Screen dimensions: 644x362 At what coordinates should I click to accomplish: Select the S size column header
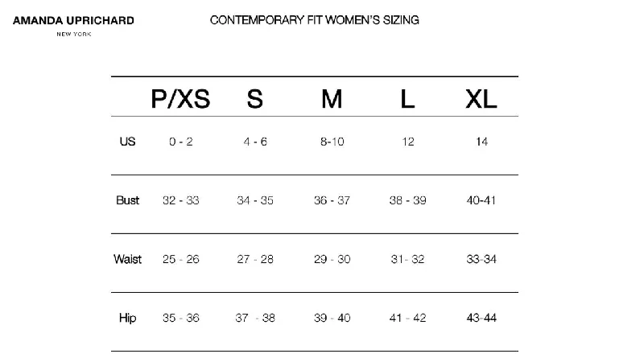pos(255,99)
